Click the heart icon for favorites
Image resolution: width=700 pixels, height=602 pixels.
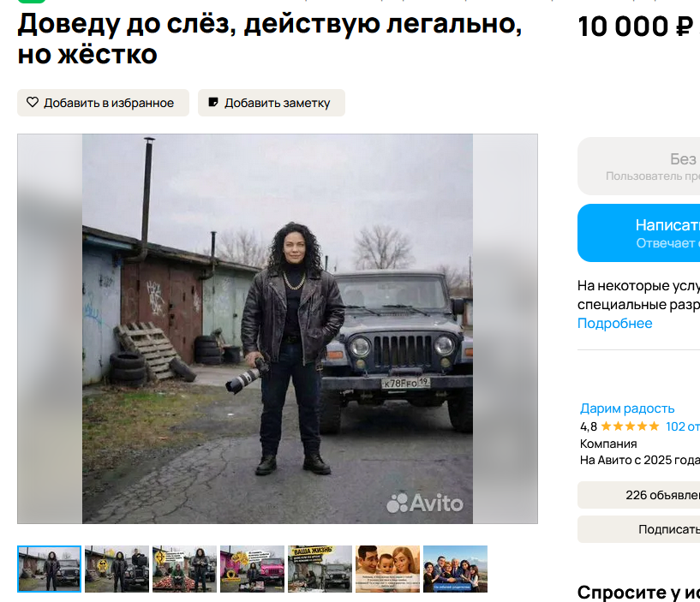click(x=33, y=102)
